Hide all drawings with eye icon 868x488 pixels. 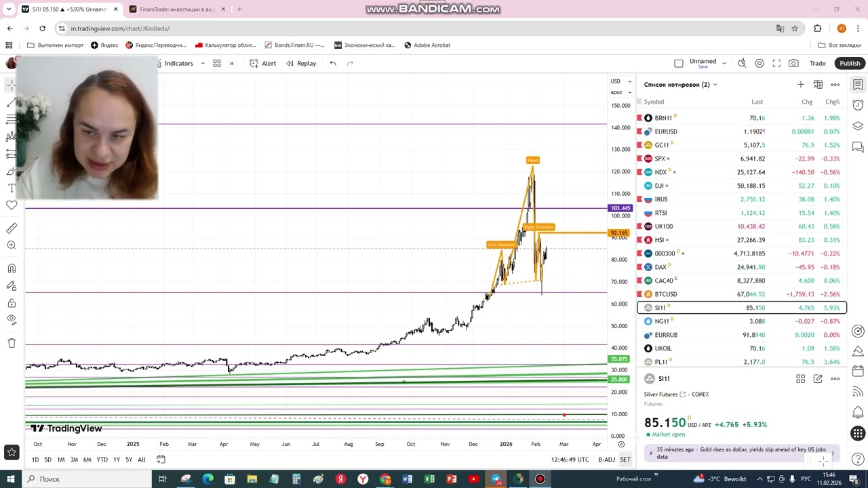12,319
